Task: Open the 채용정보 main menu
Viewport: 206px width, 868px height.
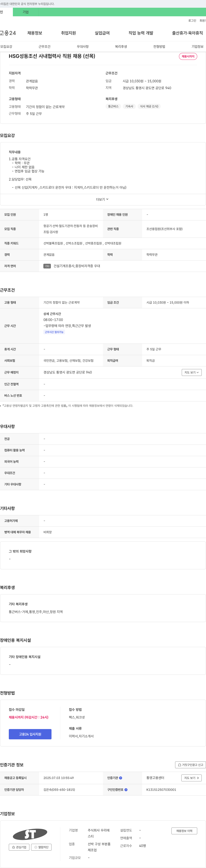Action: point(35,33)
